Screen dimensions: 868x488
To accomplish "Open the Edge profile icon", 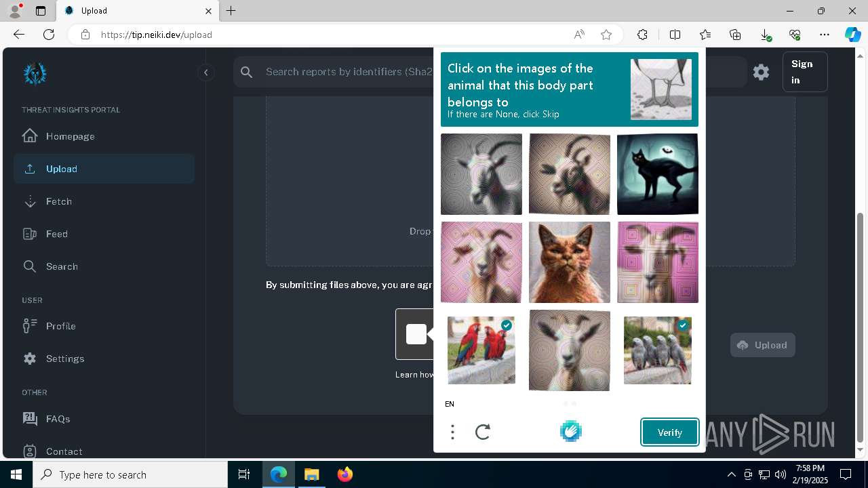I will [15, 11].
